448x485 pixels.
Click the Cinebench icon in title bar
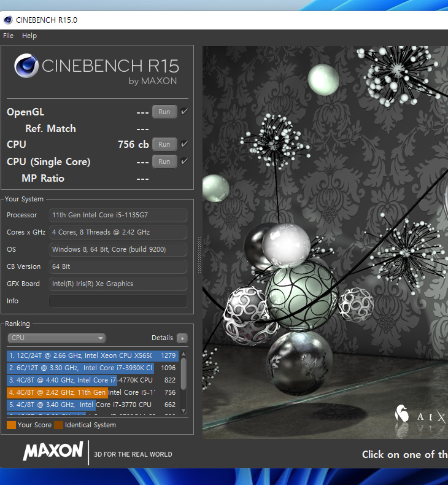[8, 20]
